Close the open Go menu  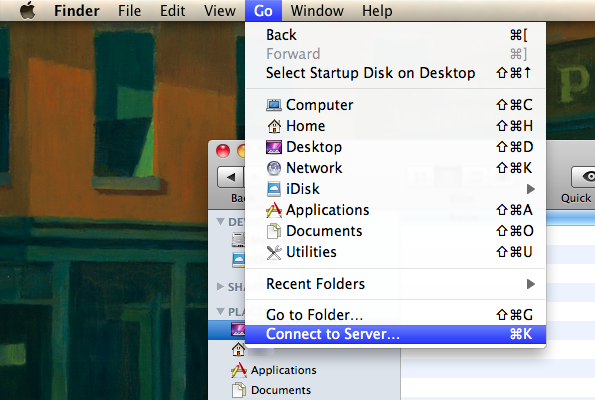click(x=263, y=11)
